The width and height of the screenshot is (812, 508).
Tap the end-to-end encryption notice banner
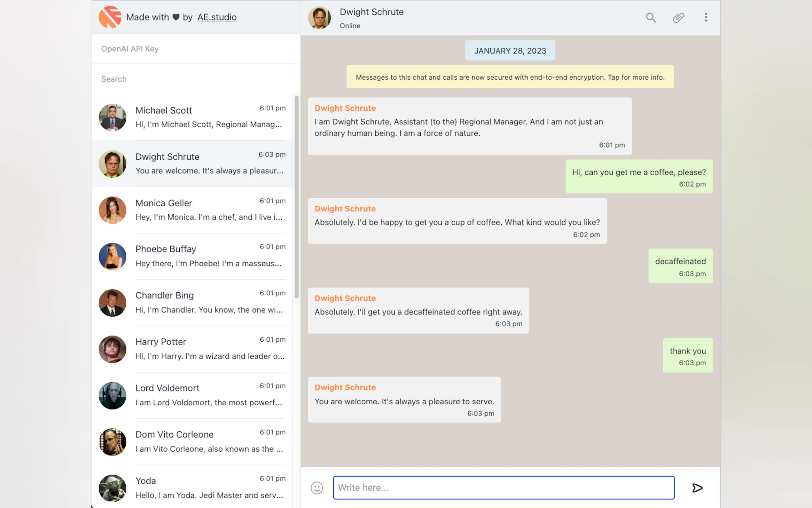point(510,77)
